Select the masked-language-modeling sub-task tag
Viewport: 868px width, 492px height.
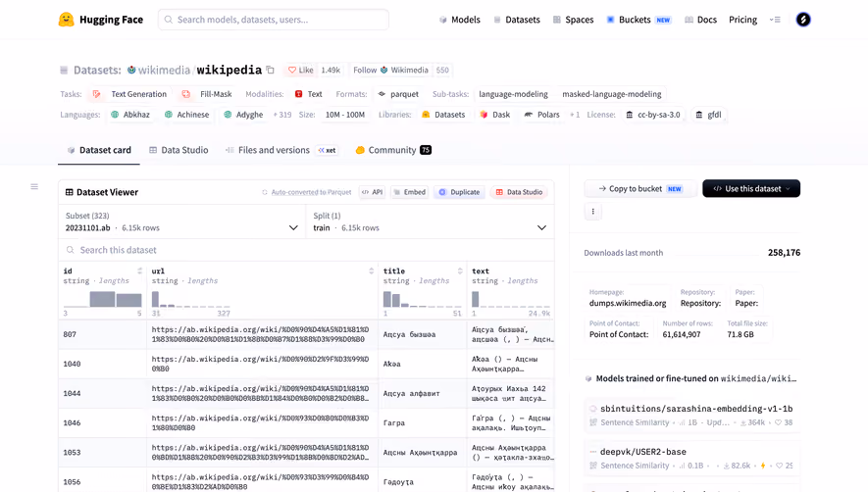(612, 94)
